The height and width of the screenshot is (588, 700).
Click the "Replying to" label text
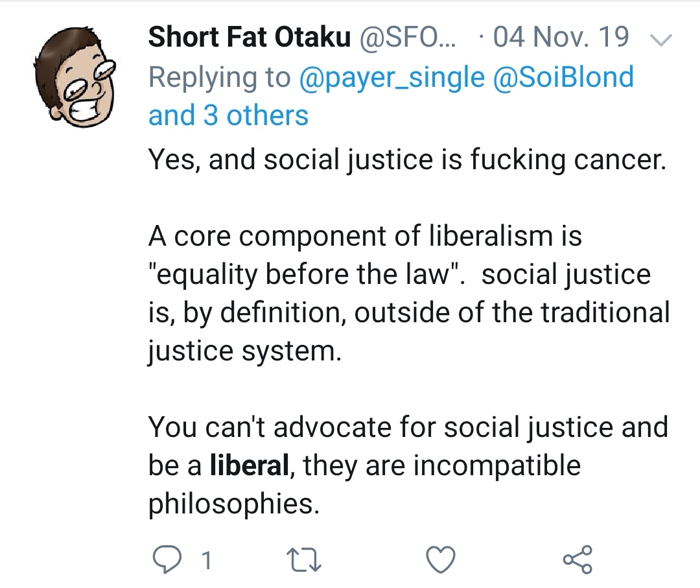tap(220, 77)
